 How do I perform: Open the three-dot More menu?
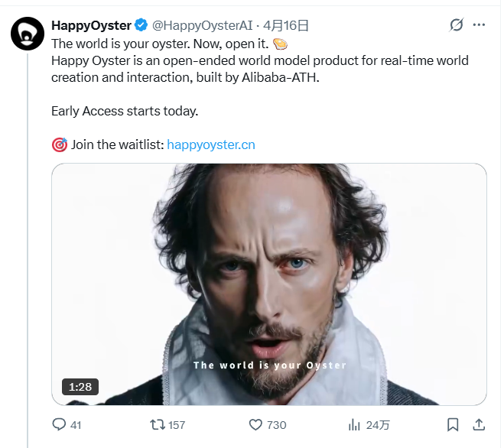(x=480, y=25)
